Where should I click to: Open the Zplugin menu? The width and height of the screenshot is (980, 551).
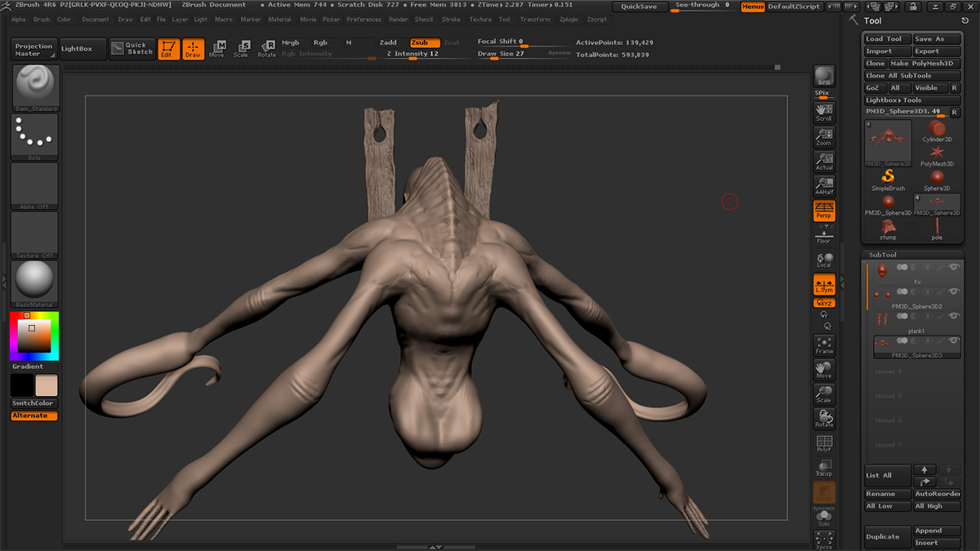coord(568,19)
